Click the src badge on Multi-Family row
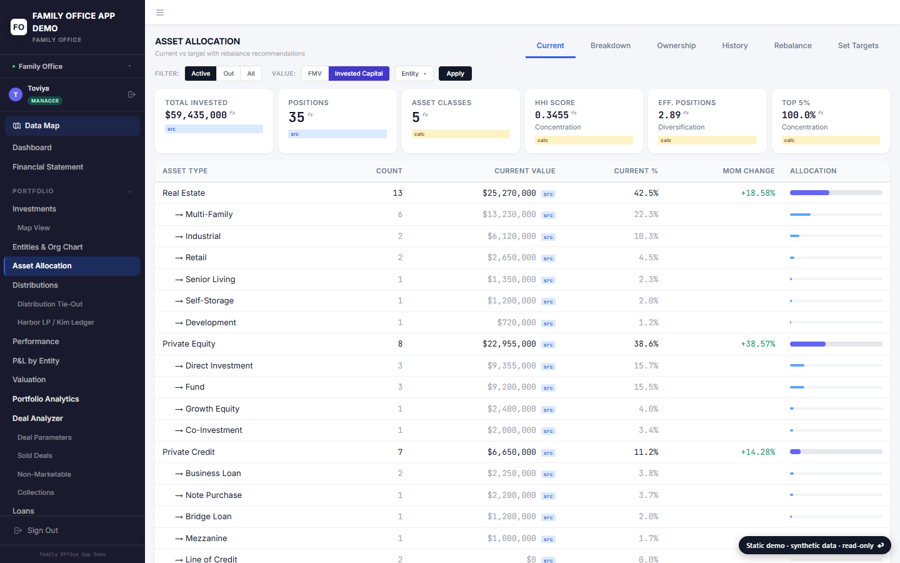900x563 pixels. pos(548,215)
